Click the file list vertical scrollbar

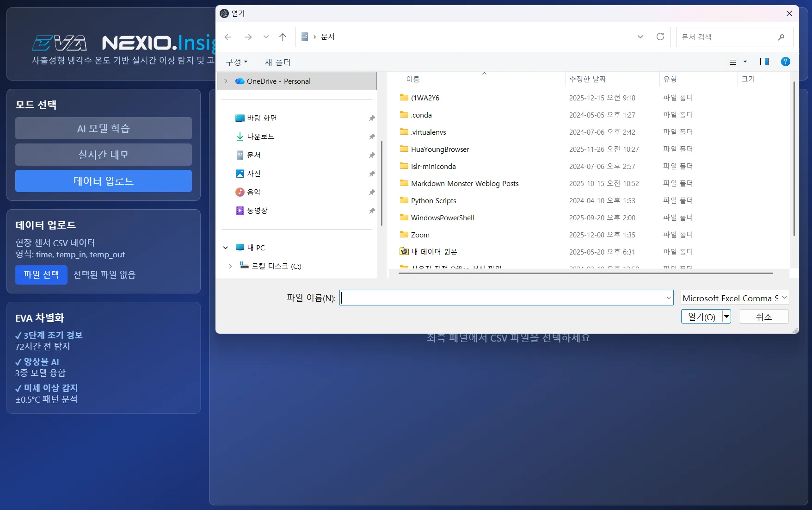[x=794, y=159]
